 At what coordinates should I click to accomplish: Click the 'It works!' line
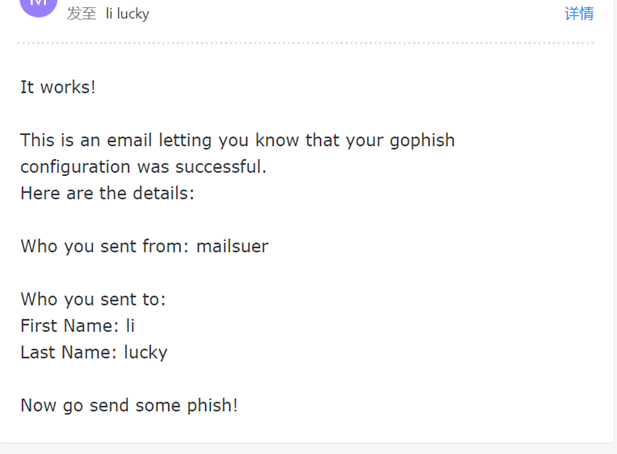[58, 87]
